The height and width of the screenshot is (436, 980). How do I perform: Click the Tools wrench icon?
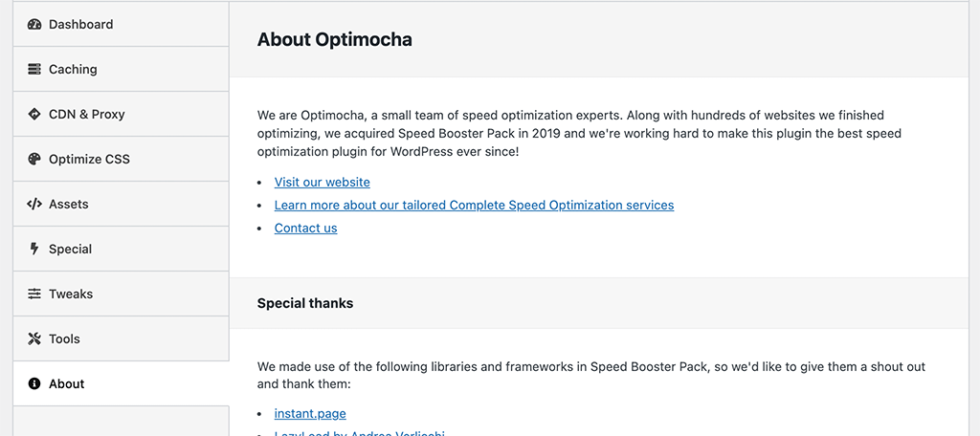tap(34, 339)
